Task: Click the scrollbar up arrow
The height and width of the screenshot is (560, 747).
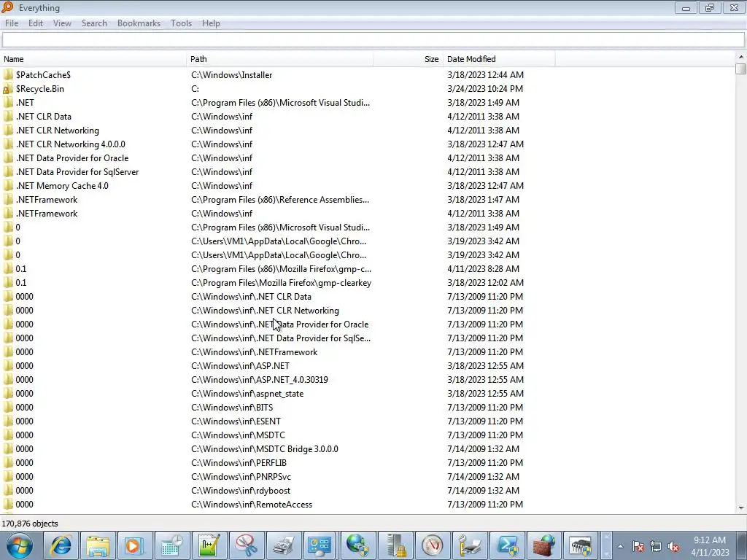Action: (740, 57)
